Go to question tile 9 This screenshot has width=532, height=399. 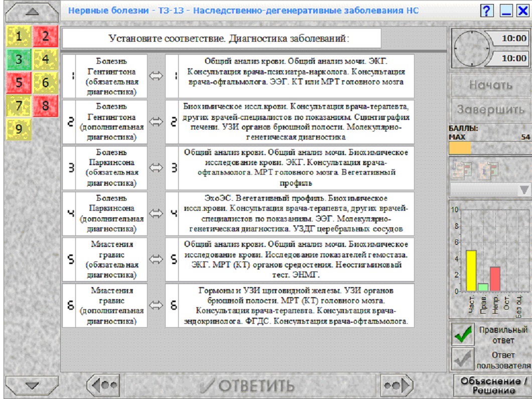(19, 129)
